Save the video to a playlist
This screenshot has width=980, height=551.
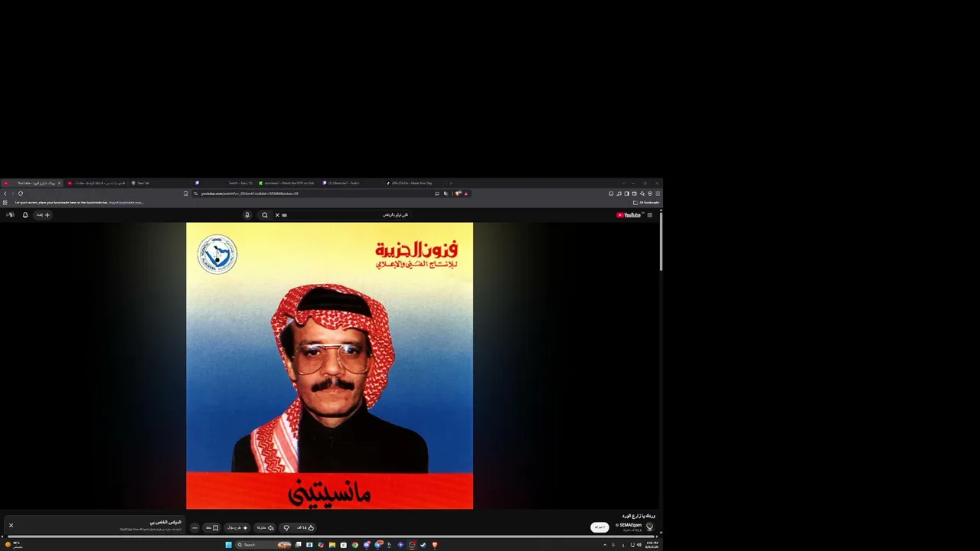click(212, 527)
